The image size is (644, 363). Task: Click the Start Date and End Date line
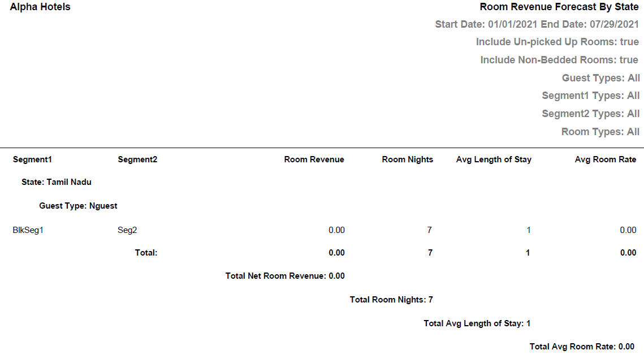537,24
